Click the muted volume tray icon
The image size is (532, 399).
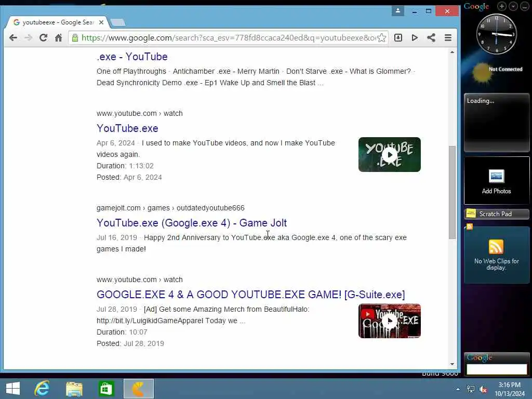coord(483,389)
